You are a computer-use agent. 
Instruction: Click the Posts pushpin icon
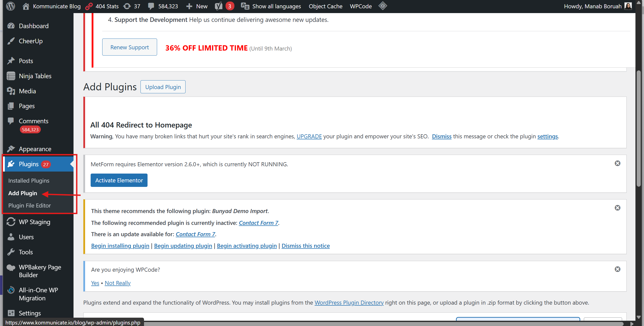pyautogui.click(x=11, y=61)
